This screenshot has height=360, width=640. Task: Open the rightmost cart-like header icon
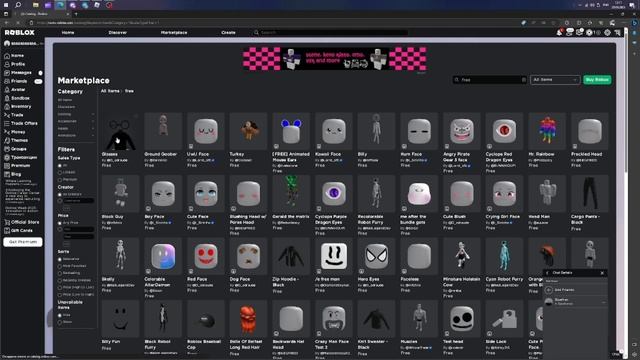(617, 32)
